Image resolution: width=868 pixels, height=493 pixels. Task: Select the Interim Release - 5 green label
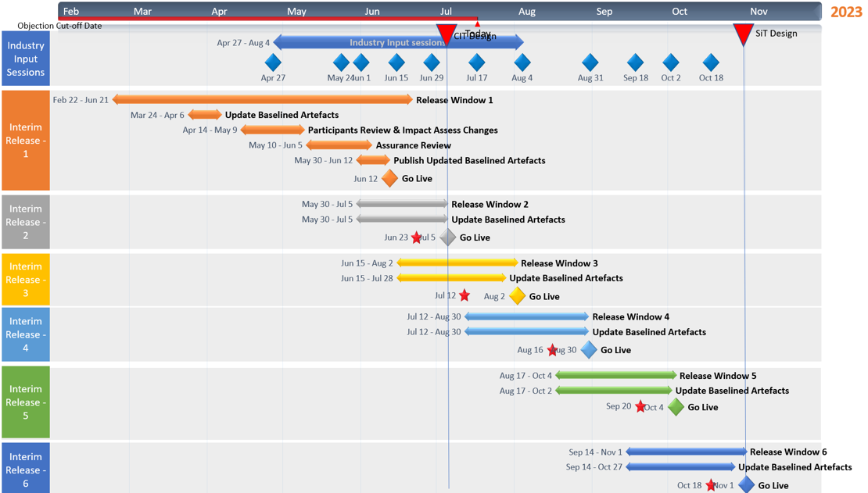pos(26,402)
